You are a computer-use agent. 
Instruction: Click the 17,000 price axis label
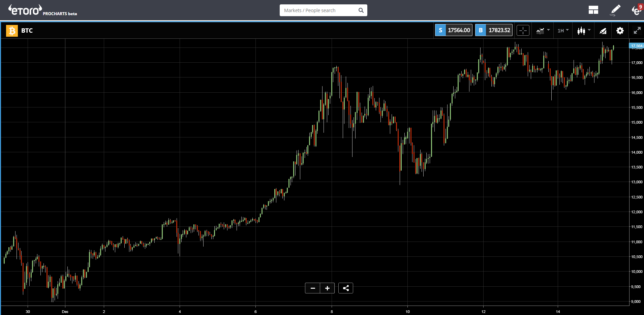point(637,63)
